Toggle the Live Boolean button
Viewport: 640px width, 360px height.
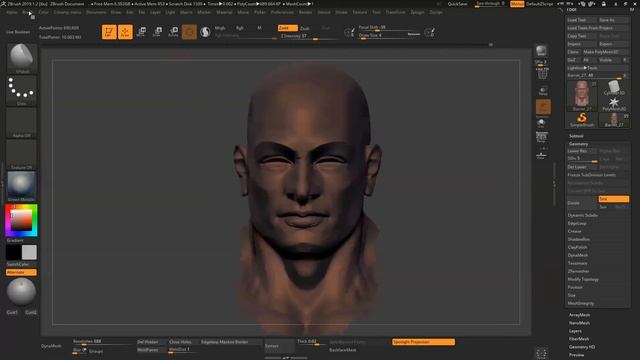[x=18, y=32]
